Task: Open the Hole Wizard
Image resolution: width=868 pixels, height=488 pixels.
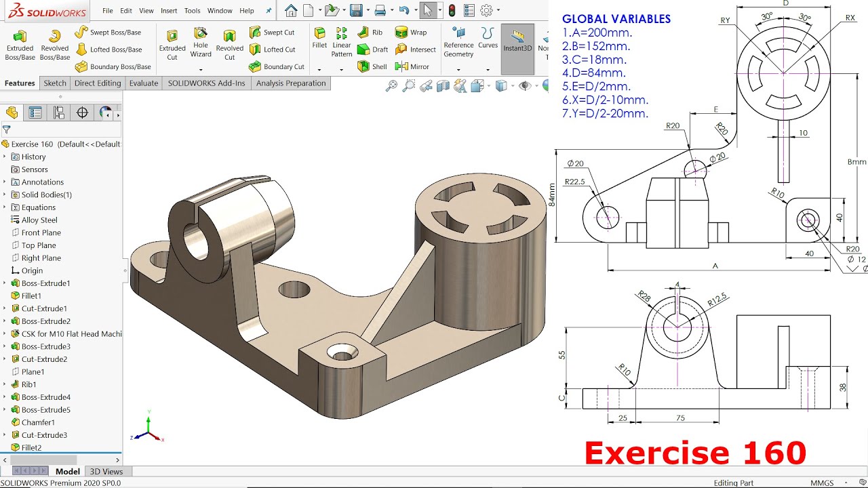Action: pyautogui.click(x=201, y=42)
